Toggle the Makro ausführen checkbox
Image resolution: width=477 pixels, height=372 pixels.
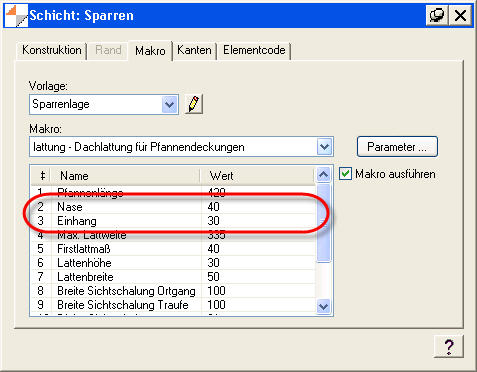[345, 174]
